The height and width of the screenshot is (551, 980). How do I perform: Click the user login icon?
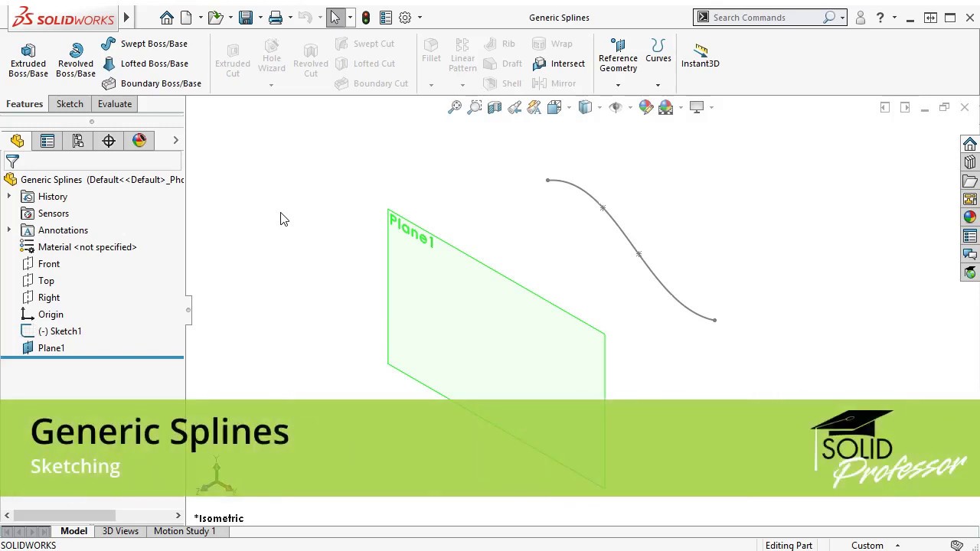[861, 17]
